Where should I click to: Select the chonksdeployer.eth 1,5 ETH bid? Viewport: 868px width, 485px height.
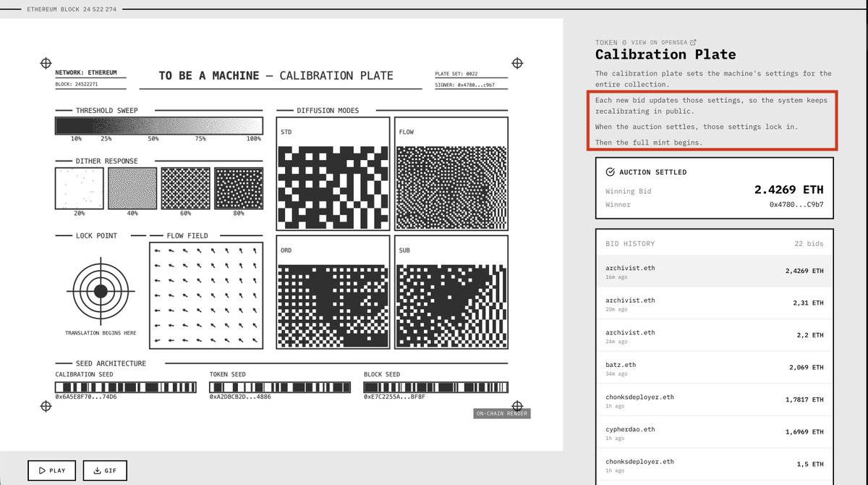(714, 465)
